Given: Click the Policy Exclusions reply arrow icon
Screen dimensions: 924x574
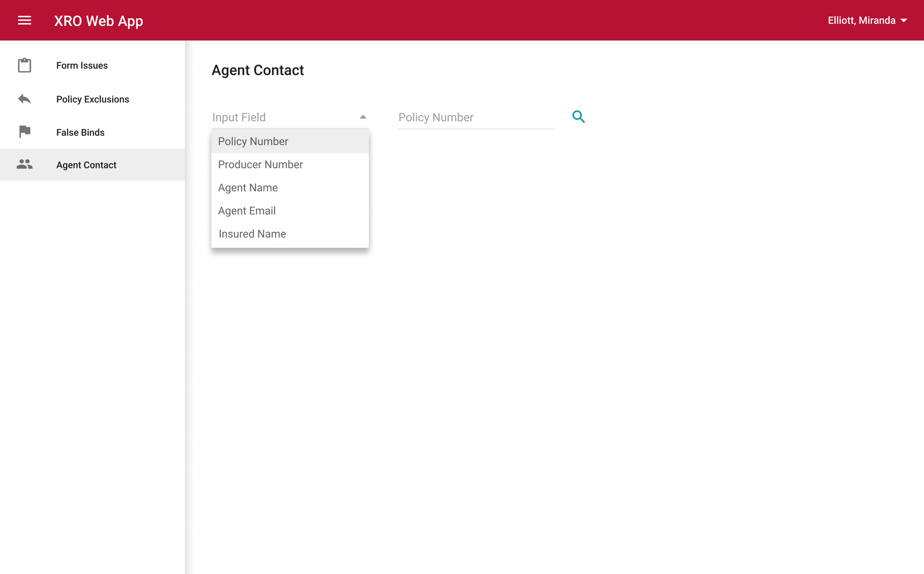Looking at the screenshot, I should [x=25, y=99].
